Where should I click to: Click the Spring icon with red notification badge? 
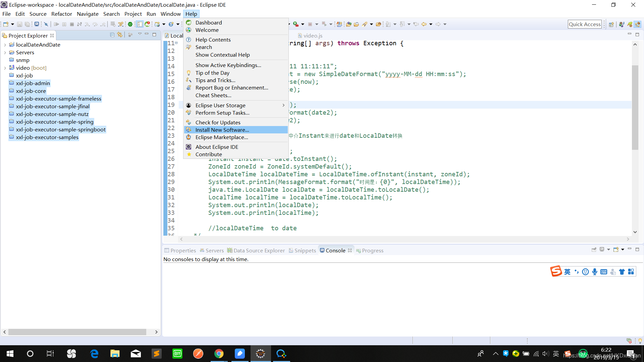(x=147, y=24)
